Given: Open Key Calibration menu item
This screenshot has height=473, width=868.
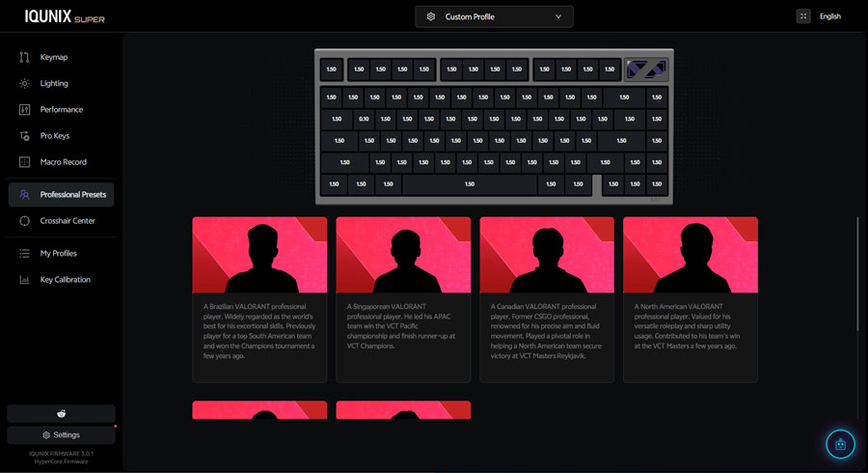Looking at the screenshot, I should [61, 280].
